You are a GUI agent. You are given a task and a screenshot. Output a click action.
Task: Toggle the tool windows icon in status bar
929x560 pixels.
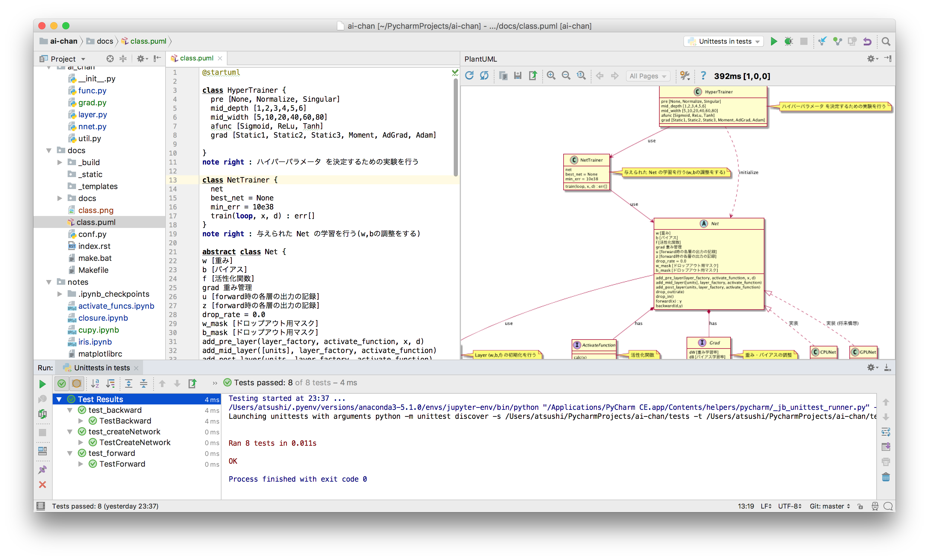click(41, 506)
